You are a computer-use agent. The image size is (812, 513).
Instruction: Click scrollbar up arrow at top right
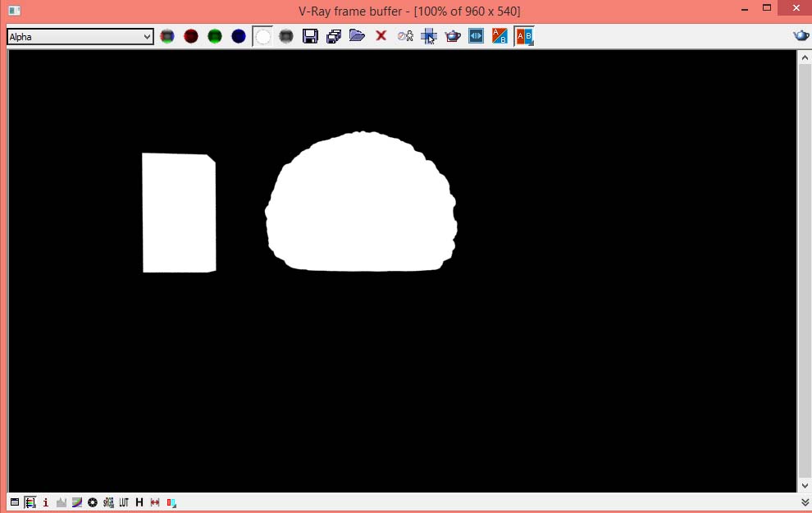(805, 57)
